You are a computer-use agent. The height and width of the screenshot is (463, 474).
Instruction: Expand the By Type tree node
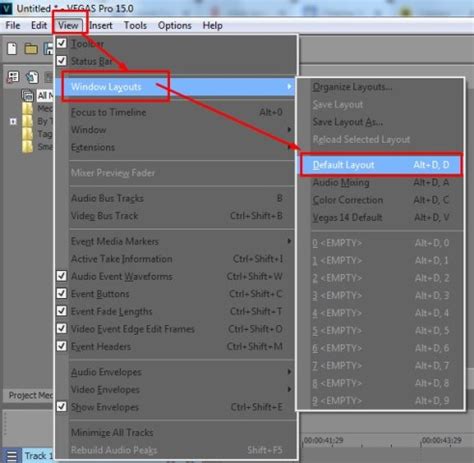click(13, 121)
